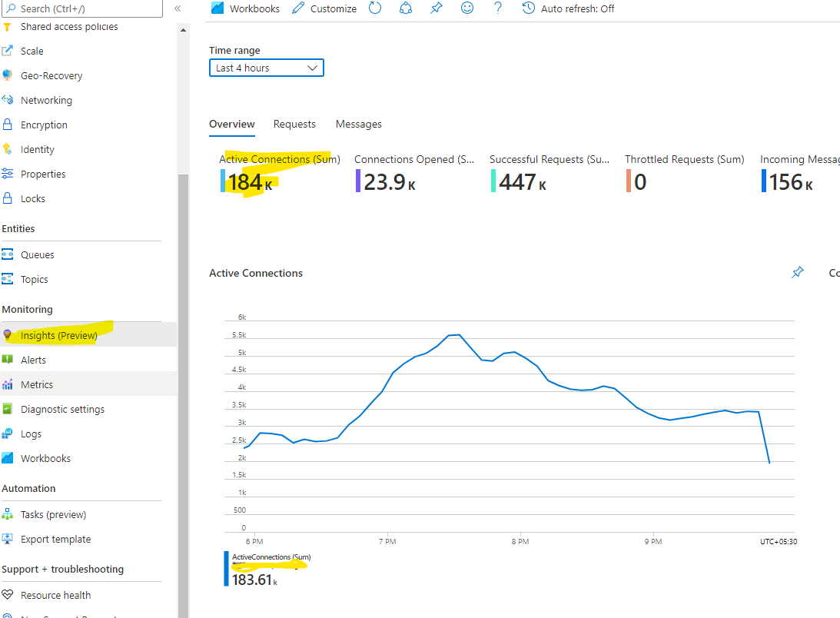This screenshot has width=840, height=618.
Task: Open the Time range dropdown
Action: (x=266, y=68)
